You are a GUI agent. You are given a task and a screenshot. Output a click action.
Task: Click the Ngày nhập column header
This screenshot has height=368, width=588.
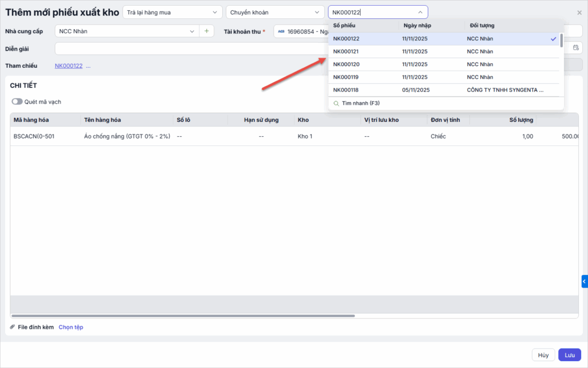pyautogui.click(x=417, y=25)
